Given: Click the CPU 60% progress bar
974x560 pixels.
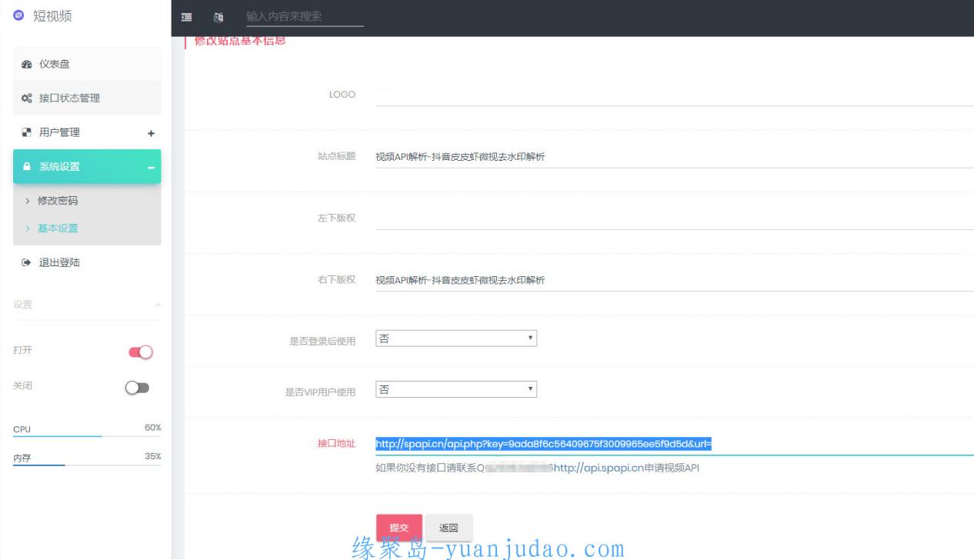Looking at the screenshot, I should pos(87,436).
